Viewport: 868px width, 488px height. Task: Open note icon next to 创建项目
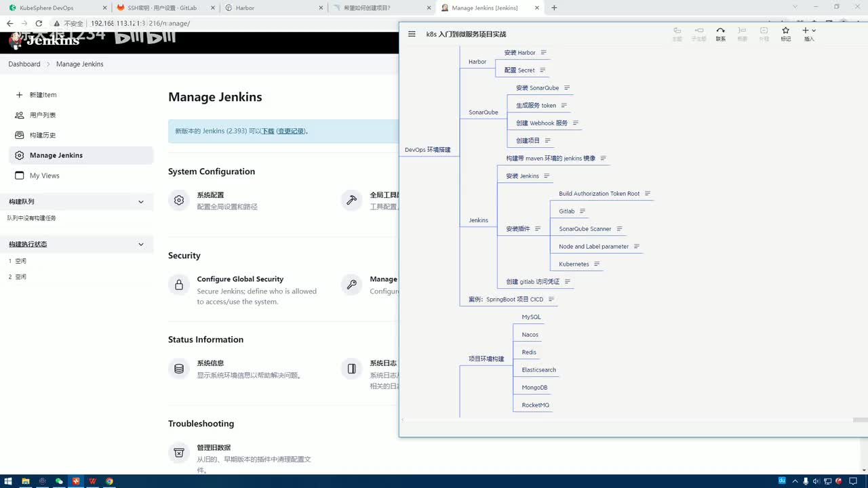tap(547, 140)
